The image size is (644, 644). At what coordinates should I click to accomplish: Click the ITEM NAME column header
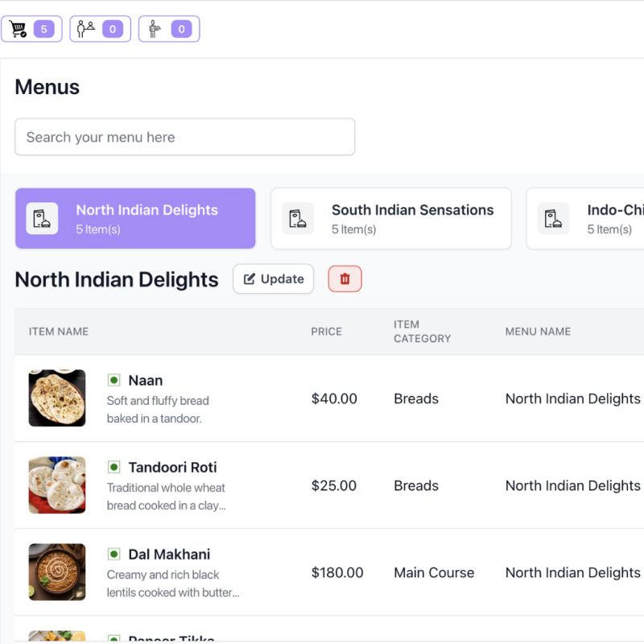tap(59, 331)
